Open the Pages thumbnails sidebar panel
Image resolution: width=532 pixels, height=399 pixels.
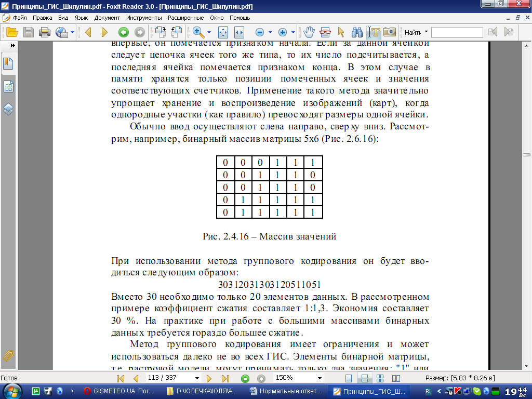coord(8,87)
